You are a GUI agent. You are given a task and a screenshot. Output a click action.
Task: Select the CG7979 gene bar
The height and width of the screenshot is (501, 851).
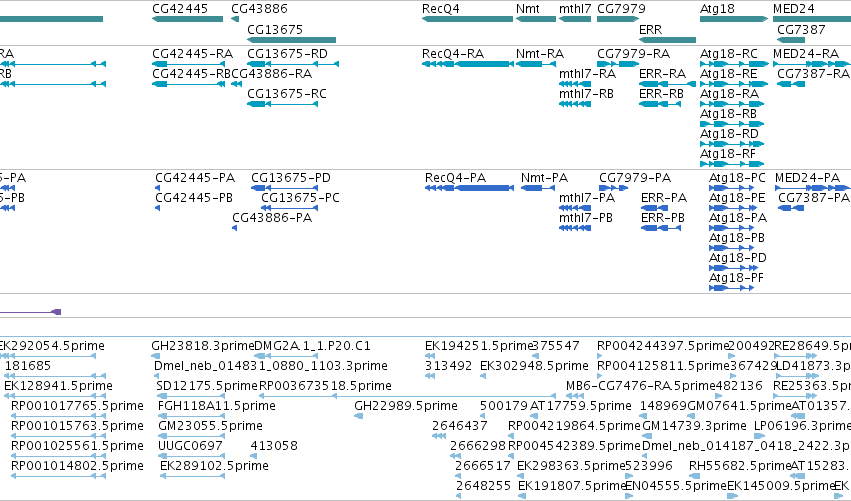pos(618,19)
